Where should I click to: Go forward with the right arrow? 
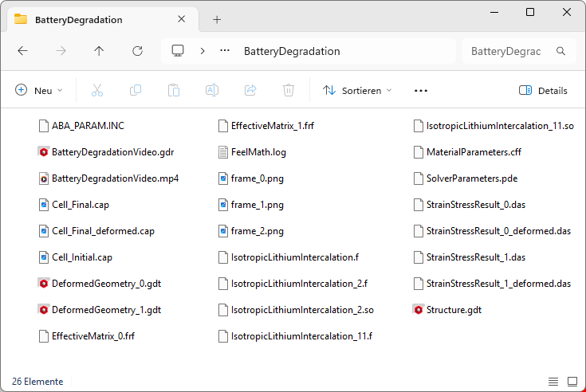61,51
